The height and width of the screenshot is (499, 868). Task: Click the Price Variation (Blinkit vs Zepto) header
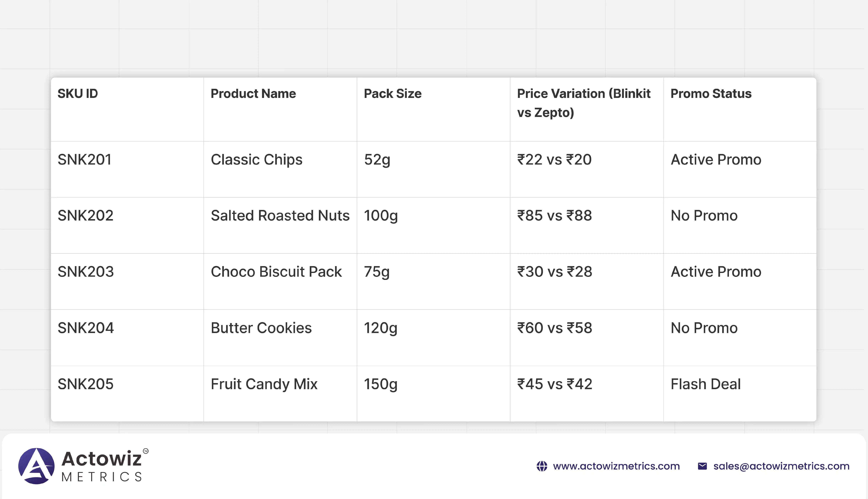click(x=583, y=103)
